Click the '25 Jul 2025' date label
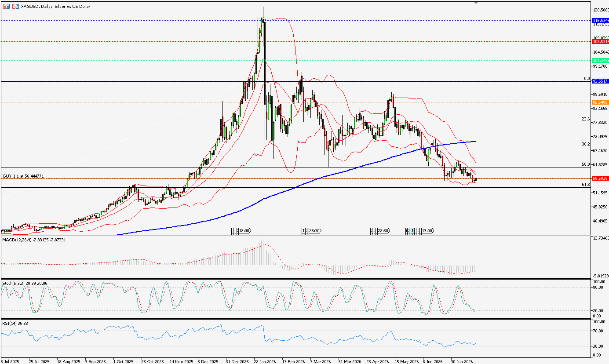 coord(39,361)
